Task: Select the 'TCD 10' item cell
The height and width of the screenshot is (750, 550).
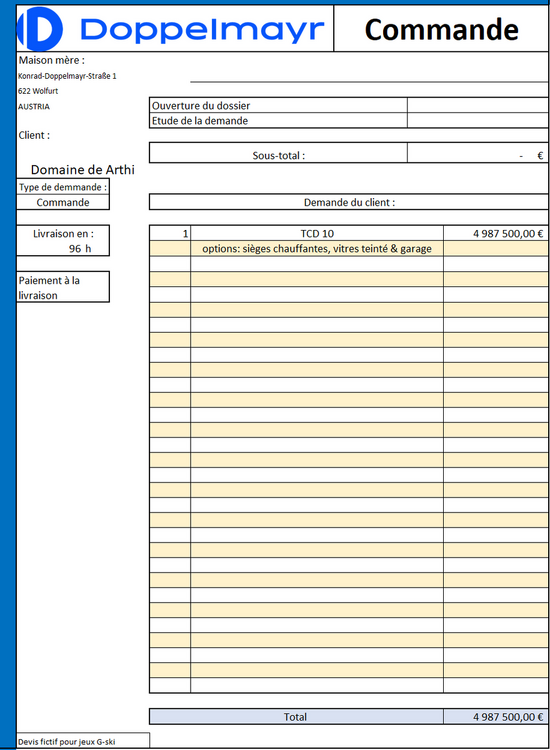Action: pyautogui.click(x=317, y=233)
